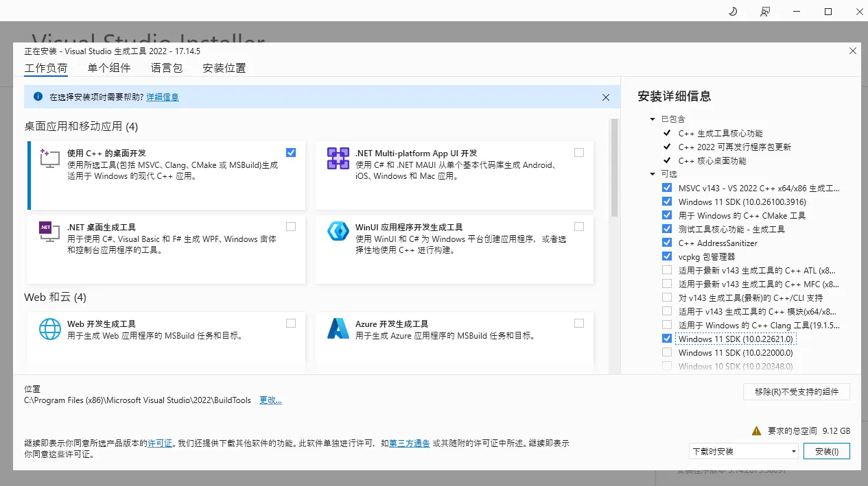Check the v143 C++ 模块 checkbox
The height and width of the screenshot is (486, 868).
(667, 311)
